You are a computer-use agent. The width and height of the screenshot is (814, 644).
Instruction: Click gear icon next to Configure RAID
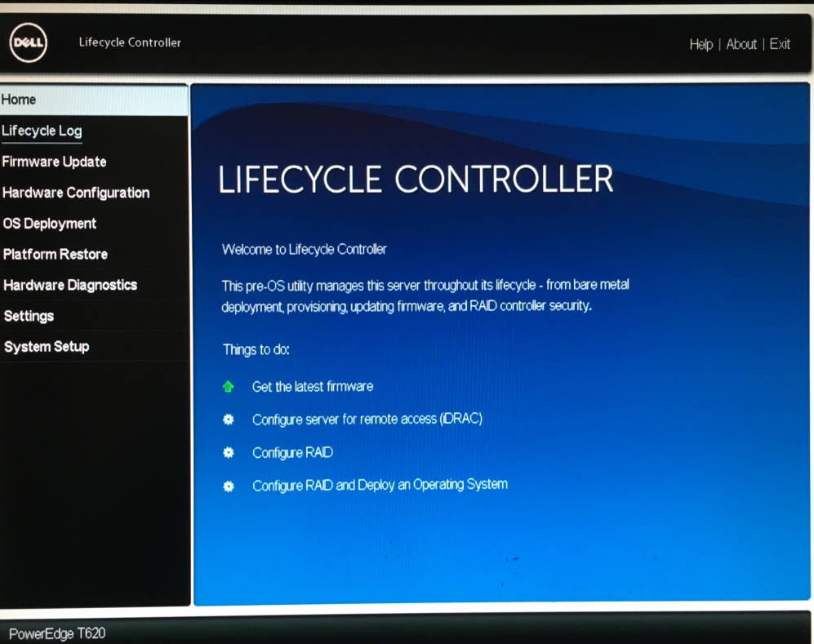tap(229, 452)
